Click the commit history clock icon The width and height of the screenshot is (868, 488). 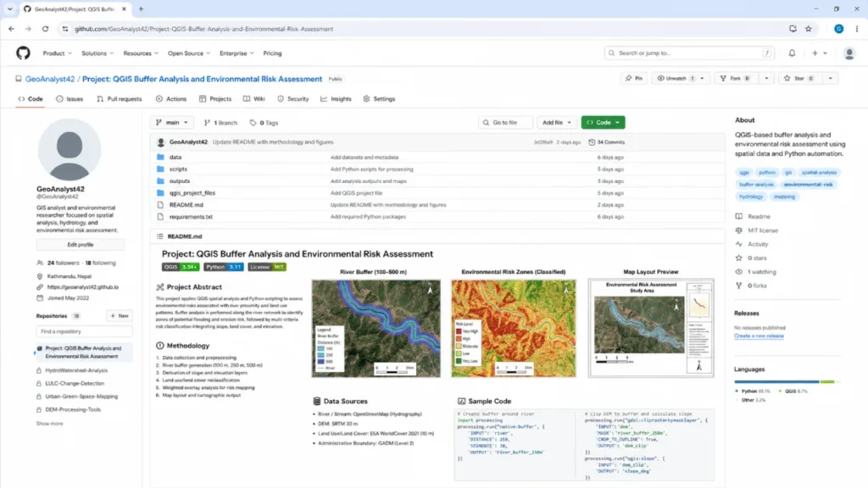591,142
